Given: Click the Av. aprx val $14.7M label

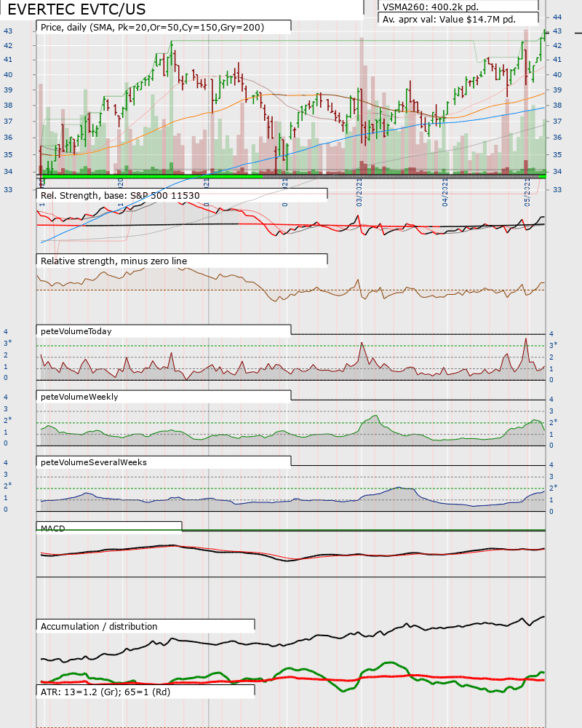Looking at the screenshot, I should coord(449,20).
